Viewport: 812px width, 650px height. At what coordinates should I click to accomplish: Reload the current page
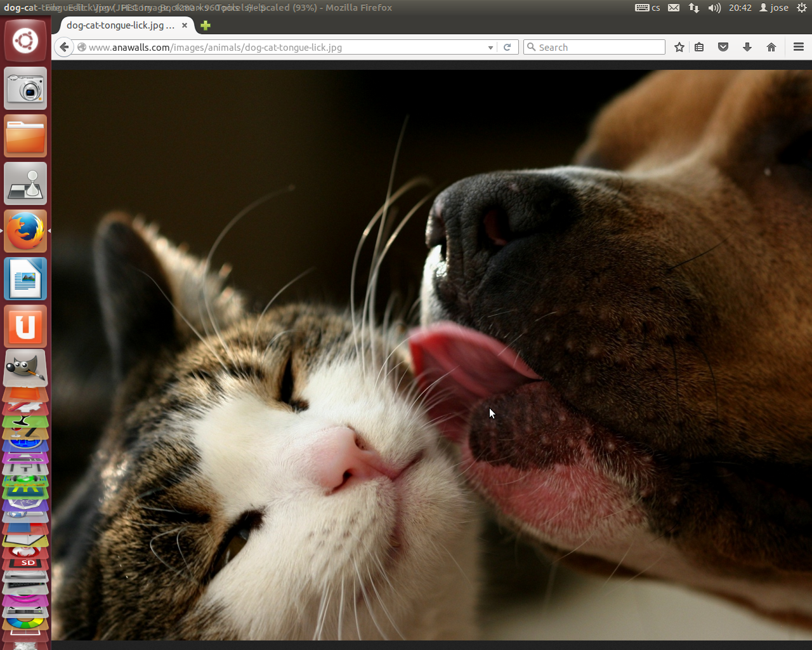507,48
